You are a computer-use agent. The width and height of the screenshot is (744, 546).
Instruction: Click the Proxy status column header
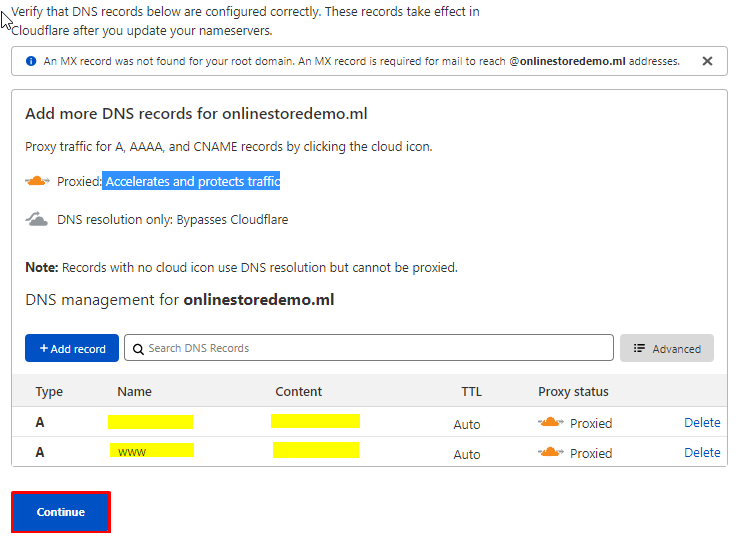tap(573, 391)
